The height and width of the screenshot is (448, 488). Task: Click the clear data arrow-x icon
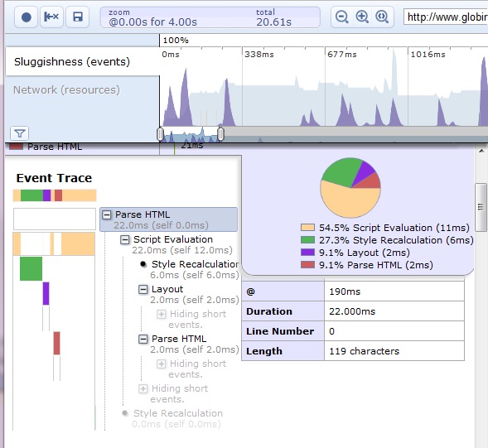coord(51,17)
